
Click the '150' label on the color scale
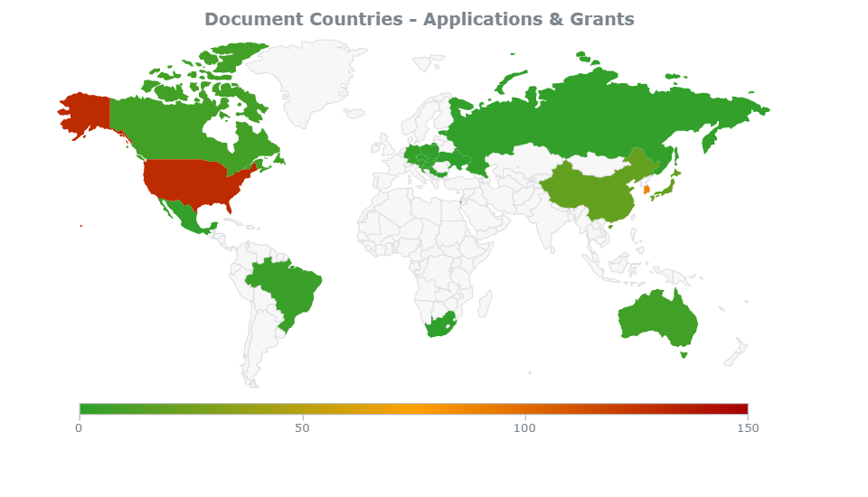[748, 427]
